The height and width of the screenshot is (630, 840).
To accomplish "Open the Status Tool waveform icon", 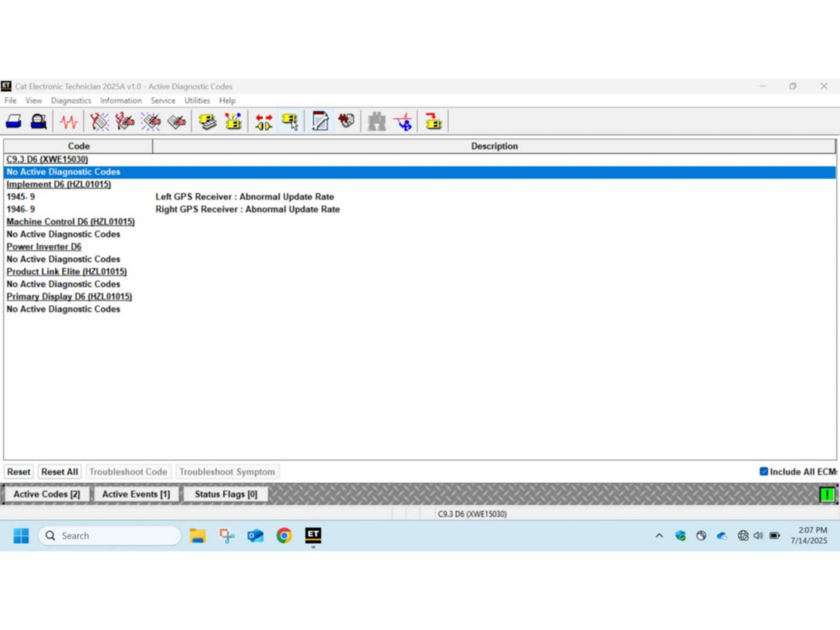I will (69, 121).
